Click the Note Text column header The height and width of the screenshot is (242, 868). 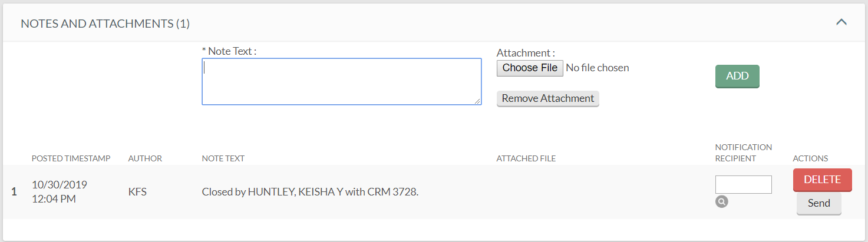pyautogui.click(x=223, y=158)
